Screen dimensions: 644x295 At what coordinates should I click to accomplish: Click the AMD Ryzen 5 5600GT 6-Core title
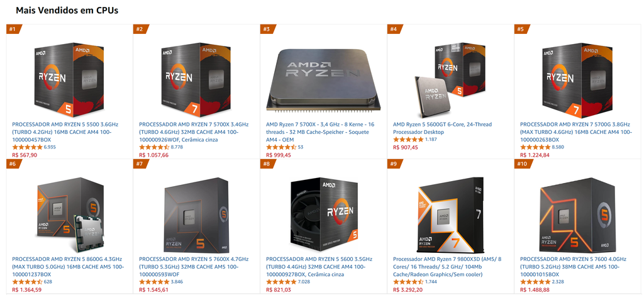click(x=442, y=128)
